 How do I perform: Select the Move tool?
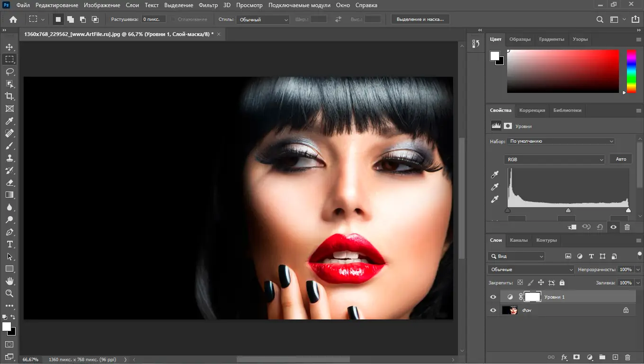(9, 47)
